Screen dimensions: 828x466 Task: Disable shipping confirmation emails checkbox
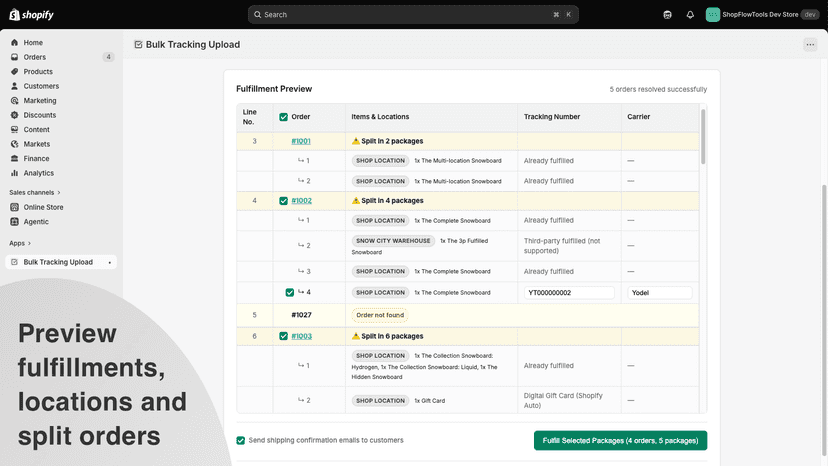tap(241, 440)
